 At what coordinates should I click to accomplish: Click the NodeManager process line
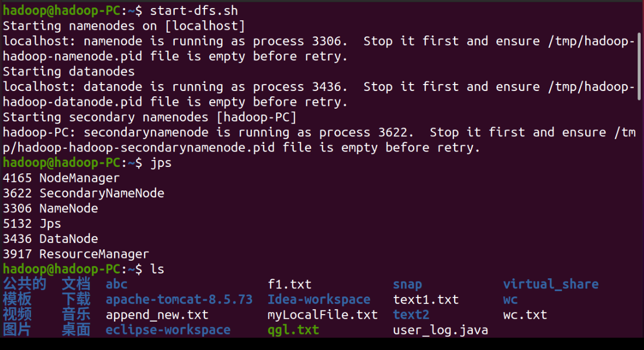[79, 178]
